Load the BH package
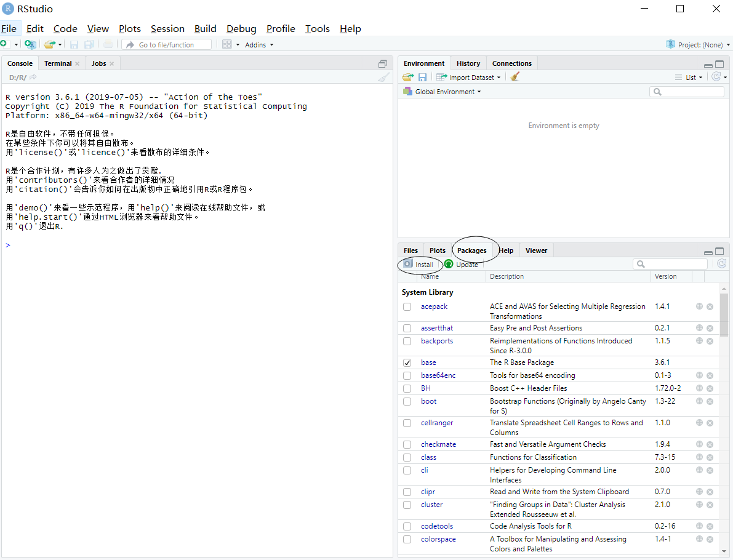733x560 pixels. [x=407, y=388]
